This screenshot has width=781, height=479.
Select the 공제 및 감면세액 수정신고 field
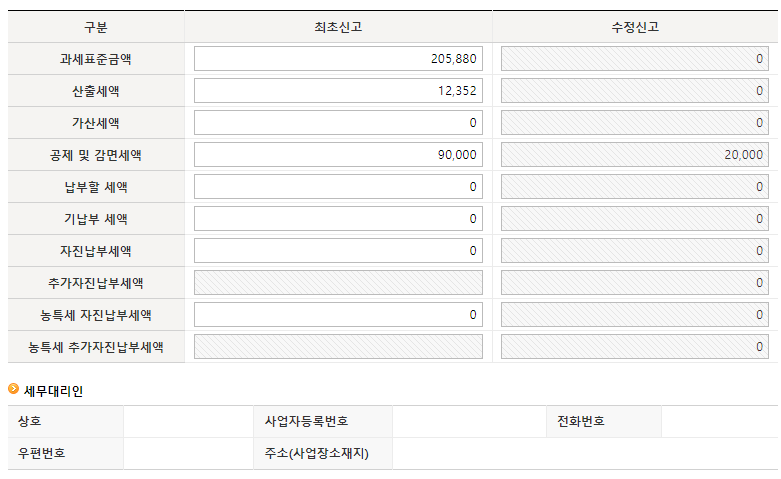point(635,155)
